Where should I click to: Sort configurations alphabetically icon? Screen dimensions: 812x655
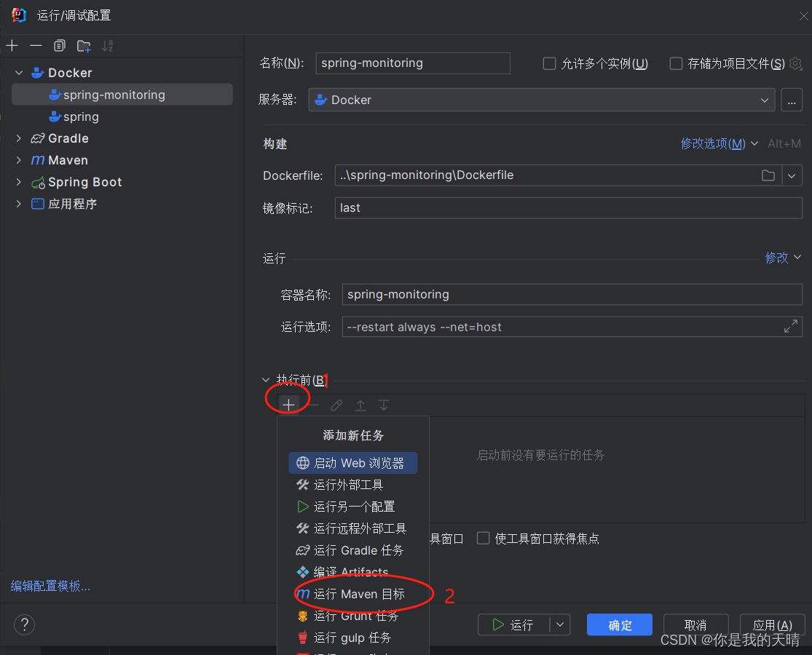coord(107,46)
